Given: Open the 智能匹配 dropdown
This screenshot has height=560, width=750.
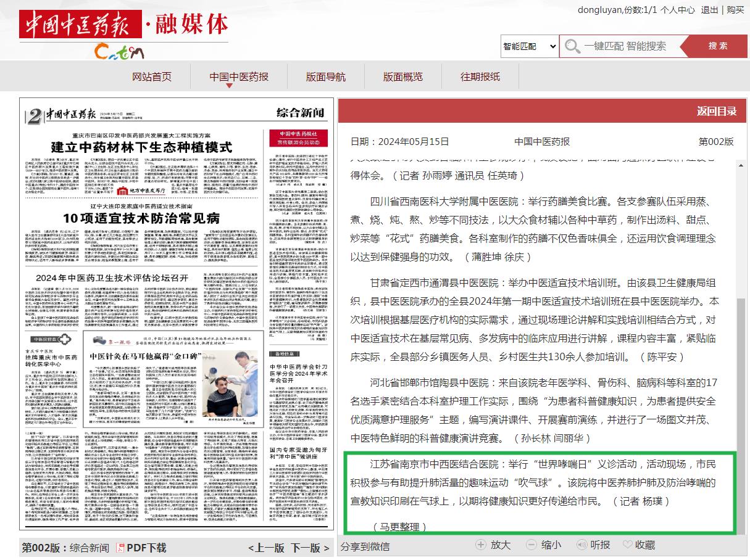Looking at the screenshot, I should (530, 46).
